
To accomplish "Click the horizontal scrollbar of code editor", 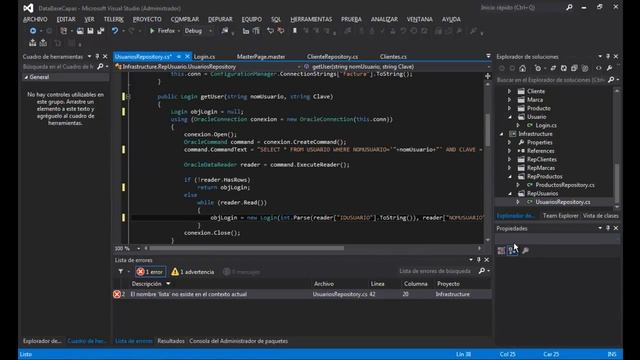I will click(247, 248).
